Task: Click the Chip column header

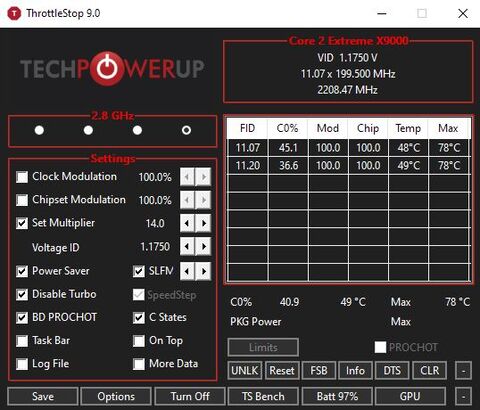Action: coord(368,128)
